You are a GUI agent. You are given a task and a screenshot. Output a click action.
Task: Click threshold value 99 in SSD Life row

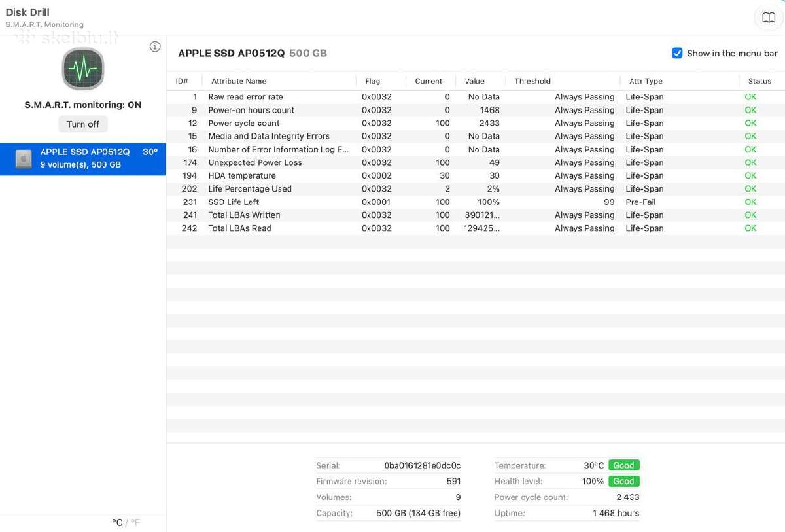click(x=609, y=202)
